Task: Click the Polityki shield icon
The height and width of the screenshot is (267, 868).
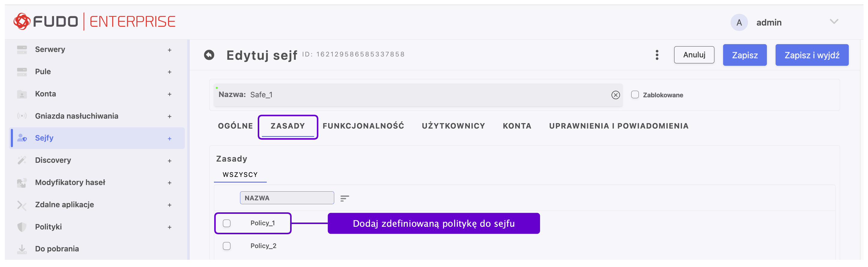Action: pyautogui.click(x=22, y=227)
